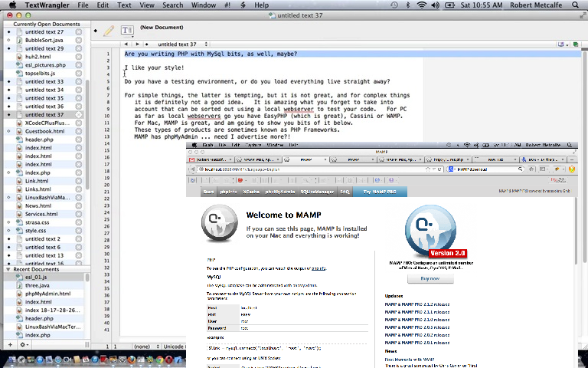Go to next document with right arrow
The image size is (588, 368).
point(137,44)
